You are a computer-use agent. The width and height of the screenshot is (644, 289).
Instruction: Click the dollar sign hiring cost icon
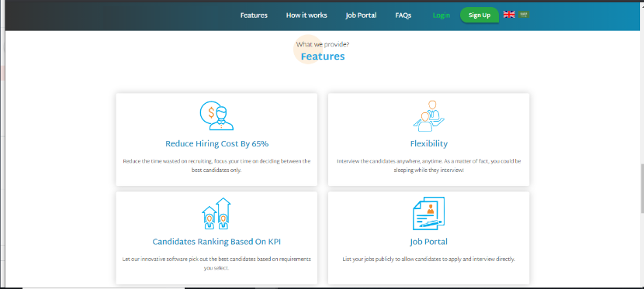click(216, 115)
